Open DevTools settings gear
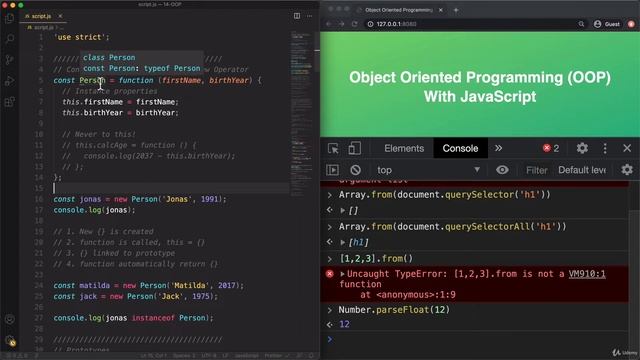 coord(582,148)
